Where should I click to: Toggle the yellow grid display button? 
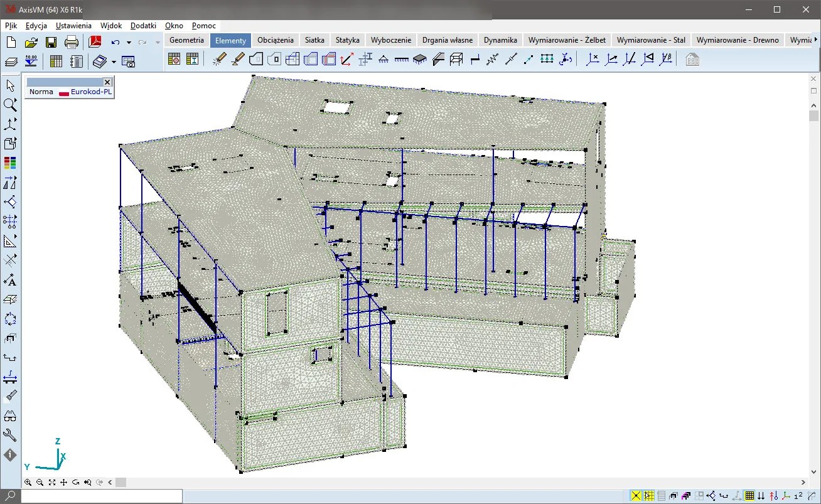(x=749, y=496)
